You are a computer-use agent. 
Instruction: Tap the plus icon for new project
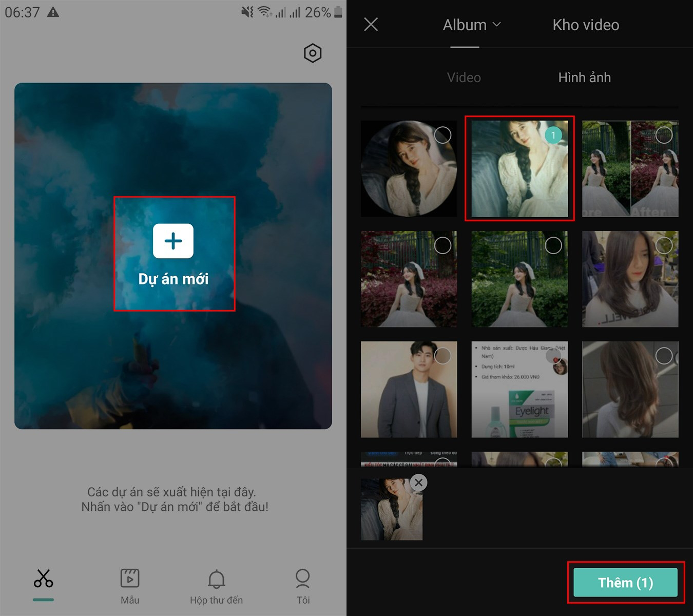click(174, 241)
